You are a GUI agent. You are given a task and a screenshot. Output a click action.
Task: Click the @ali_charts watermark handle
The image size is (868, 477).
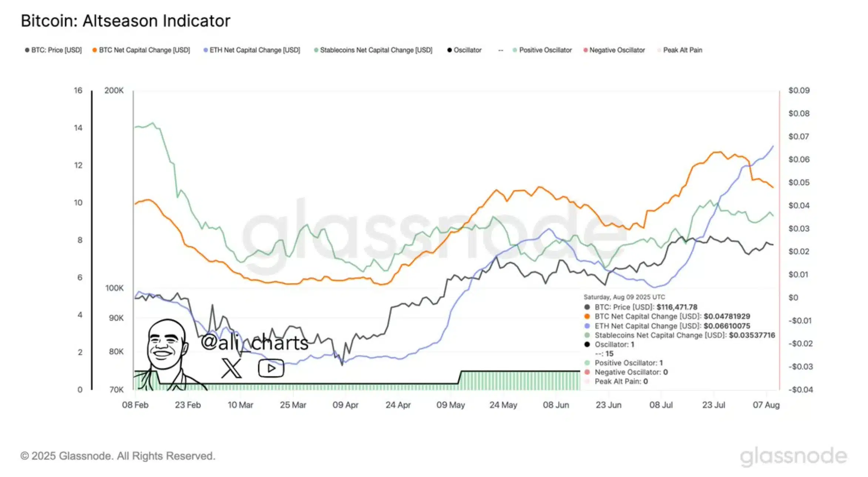click(255, 342)
